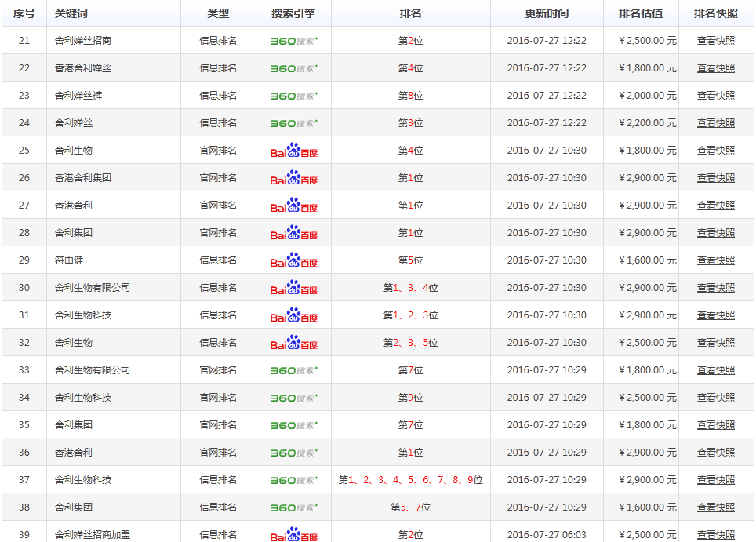Image resolution: width=756 pixels, height=542 pixels.
Task: Select keyword 舍利婵丝招商 in row 21
Action: [x=83, y=41]
